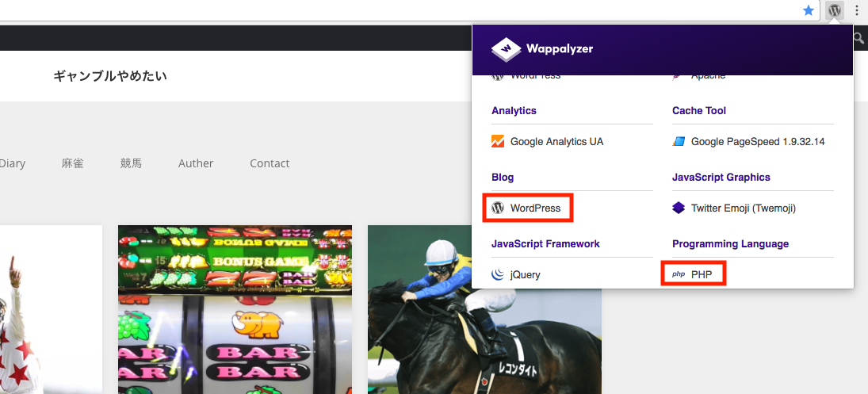Image resolution: width=868 pixels, height=394 pixels.
Task: Open the 競馬 menu item
Action: pos(132,163)
